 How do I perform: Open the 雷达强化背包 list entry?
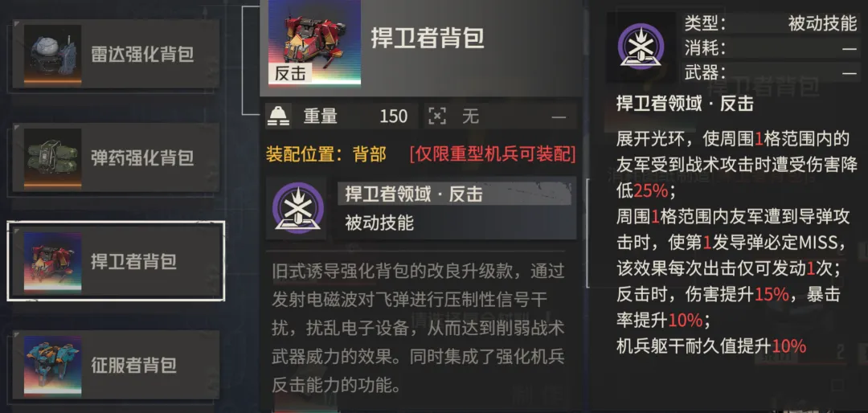(117, 55)
